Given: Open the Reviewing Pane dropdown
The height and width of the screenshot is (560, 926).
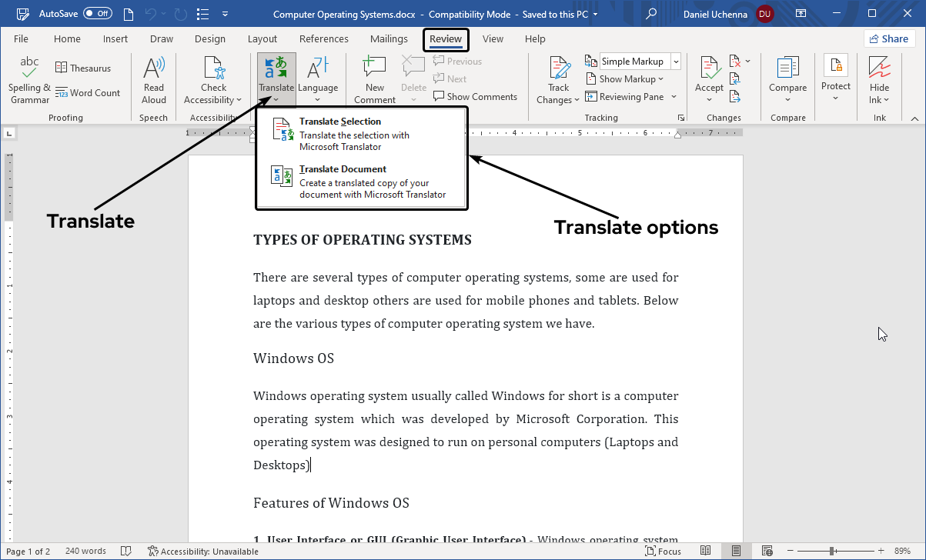Looking at the screenshot, I should (631, 96).
